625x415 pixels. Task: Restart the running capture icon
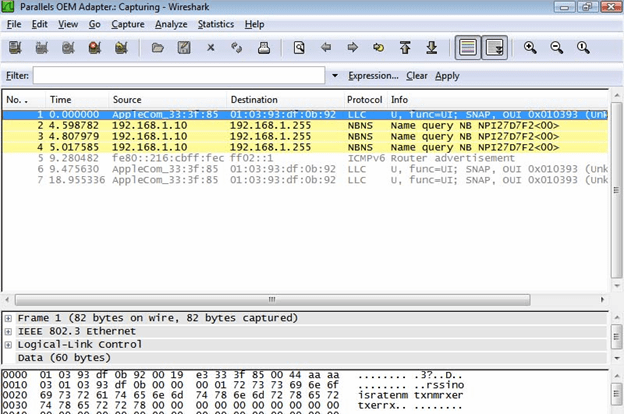point(121,48)
